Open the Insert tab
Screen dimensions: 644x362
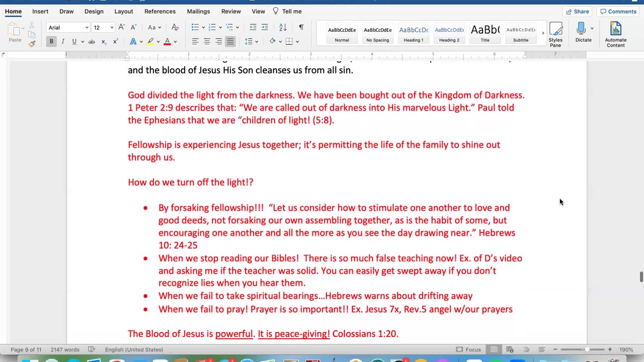(x=40, y=11)
